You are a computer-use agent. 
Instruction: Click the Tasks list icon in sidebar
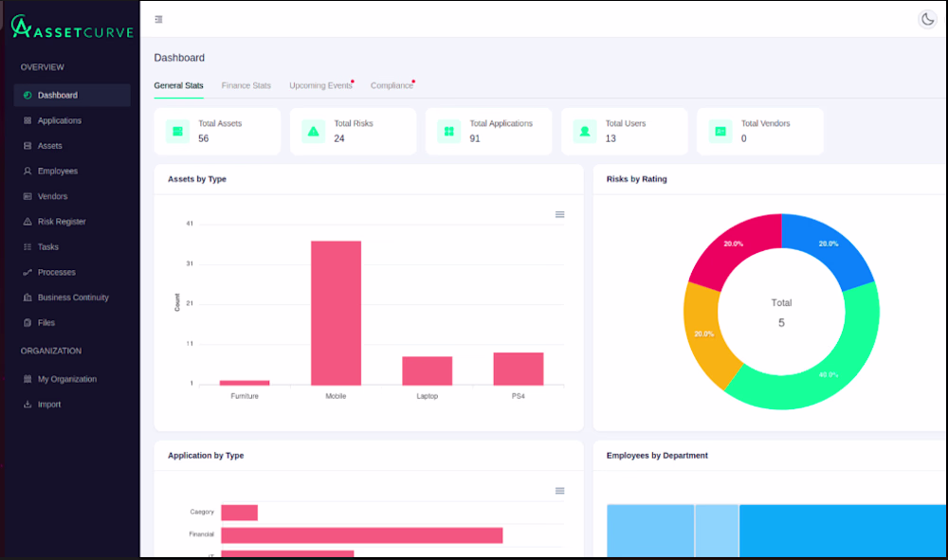27,247
